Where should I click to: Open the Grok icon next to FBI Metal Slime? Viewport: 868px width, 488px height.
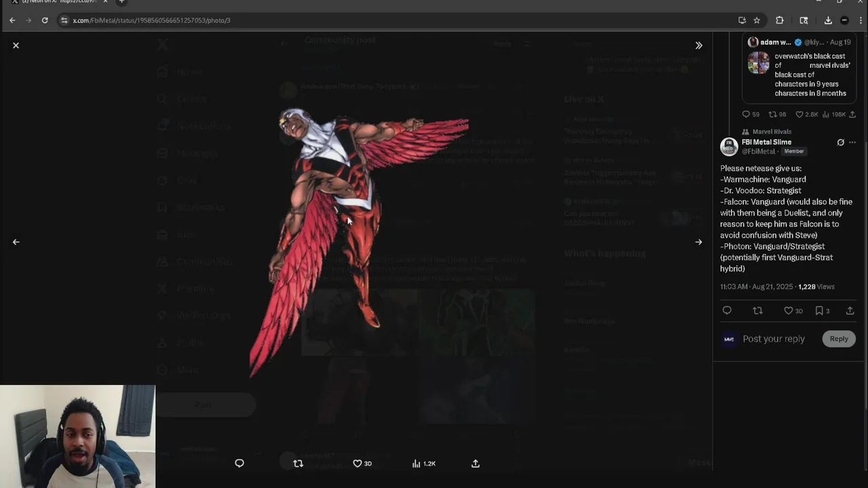click(841, 142)
